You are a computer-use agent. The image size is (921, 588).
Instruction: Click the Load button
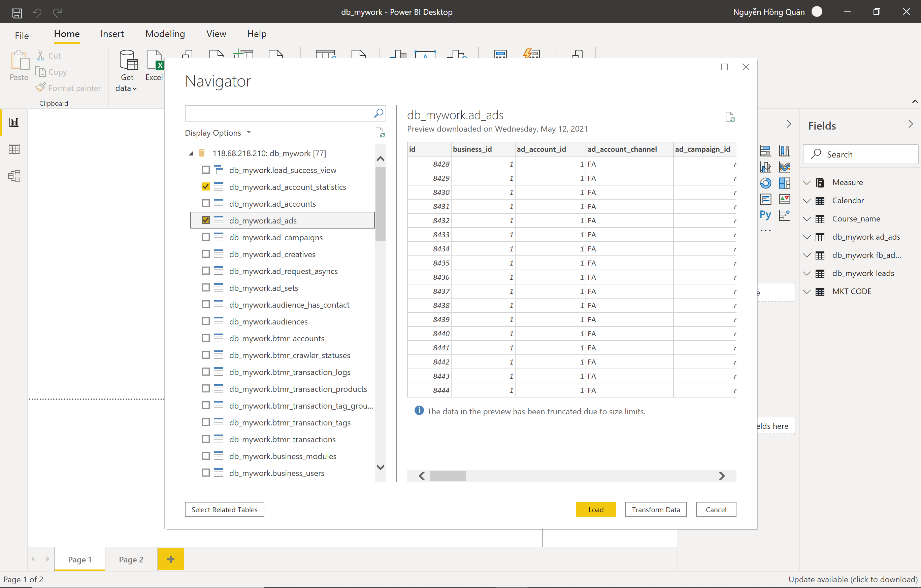595,509
